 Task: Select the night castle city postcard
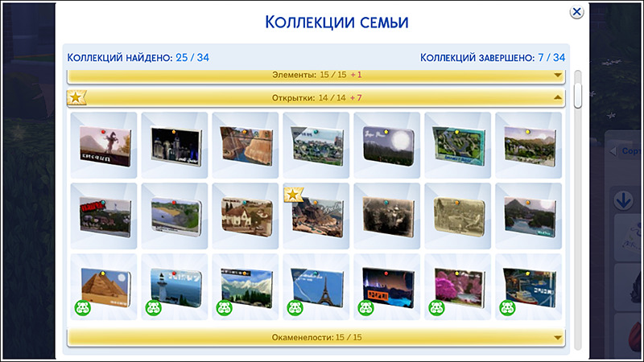(175, 146)
